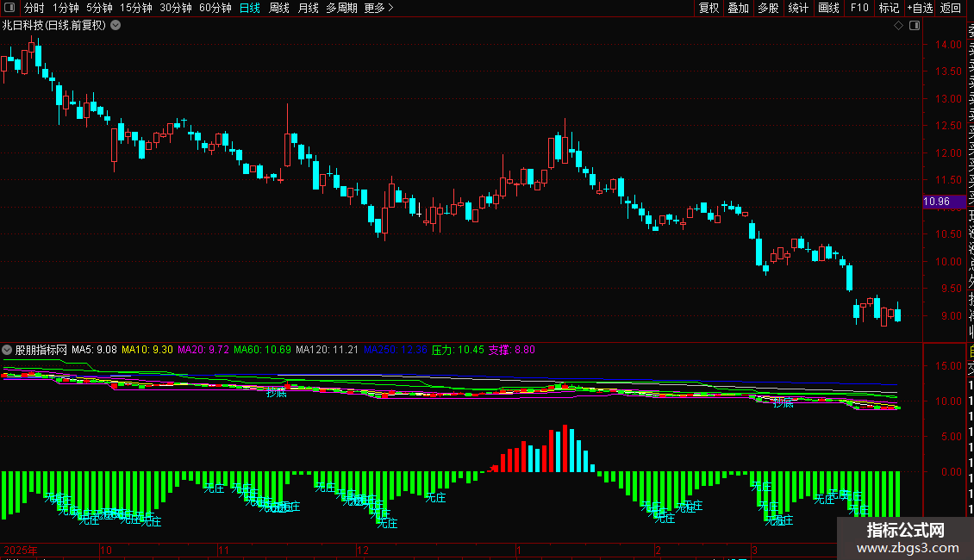This screenshot has width=974, height=560.
Task: Expand the 更多 periods menu
Action: coord(379,8)
